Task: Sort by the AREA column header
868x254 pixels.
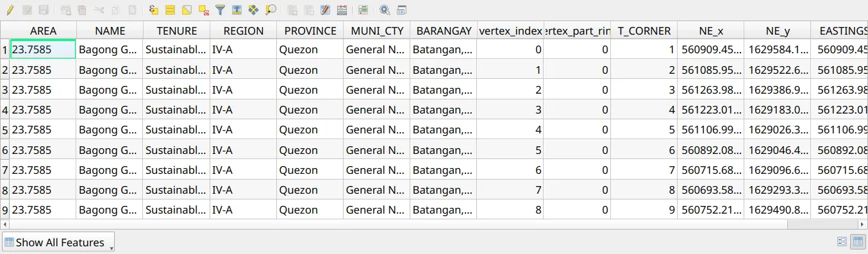Action: pos(43,30)
